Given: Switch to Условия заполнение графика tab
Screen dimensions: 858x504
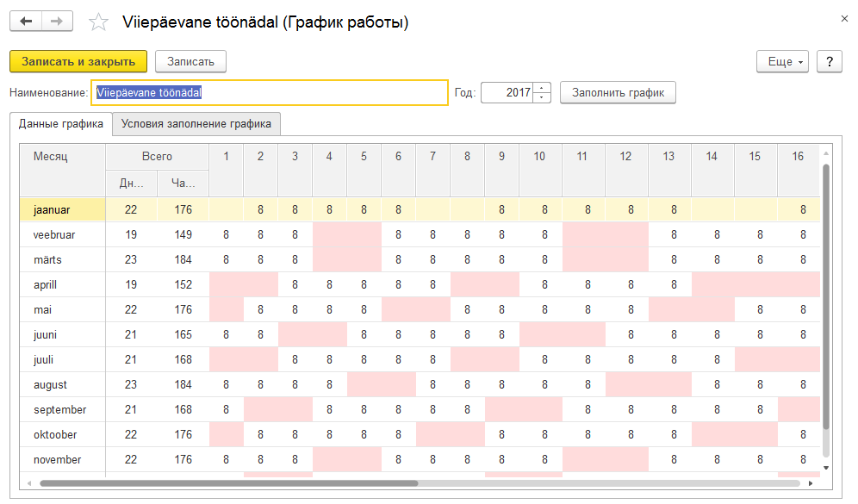Looking at the screenshot, I should [196, 124].
